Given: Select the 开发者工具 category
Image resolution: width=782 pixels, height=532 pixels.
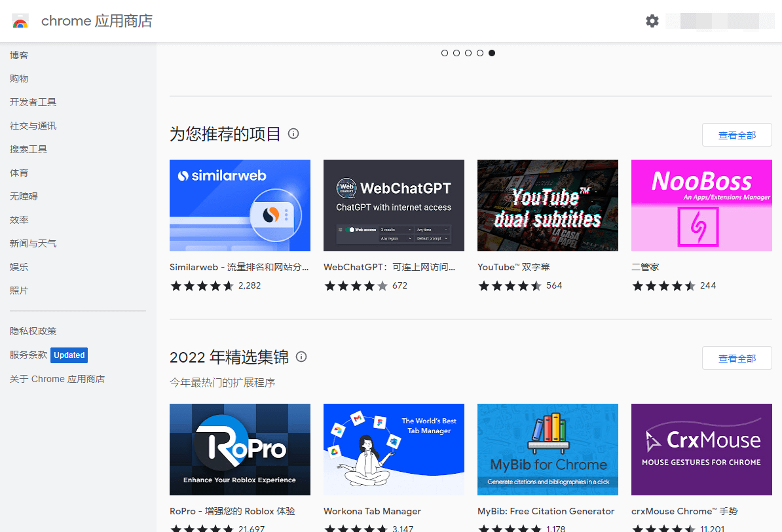Looking at the screenshot, I should (x=33, y=102).
